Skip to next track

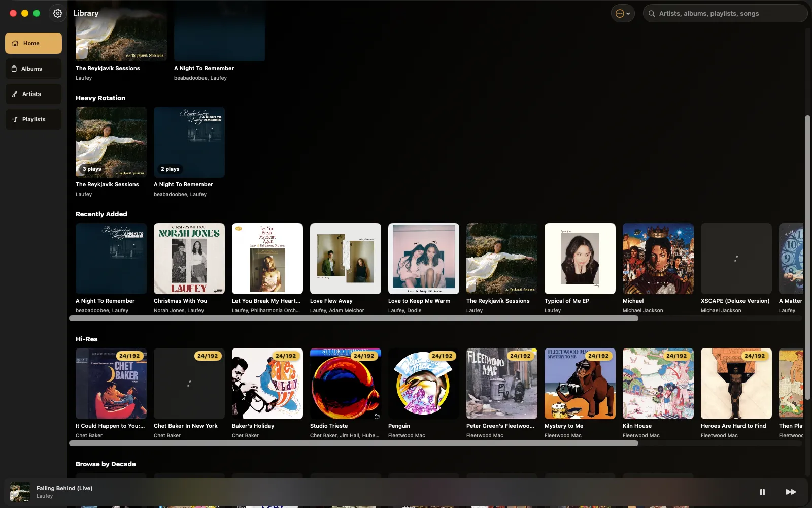791,492
